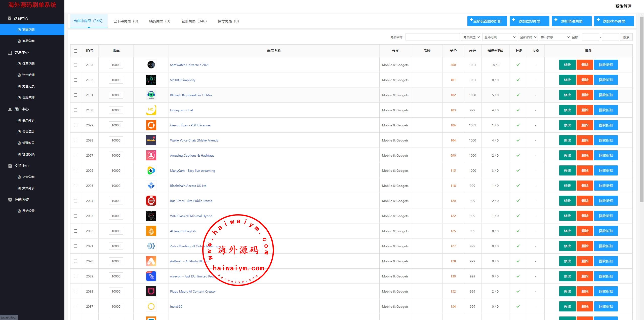Click 删除 button for SamWatch Universe row
Viewport: 644px width, 320px height.
pyautogui.click(x=585, y=65)
